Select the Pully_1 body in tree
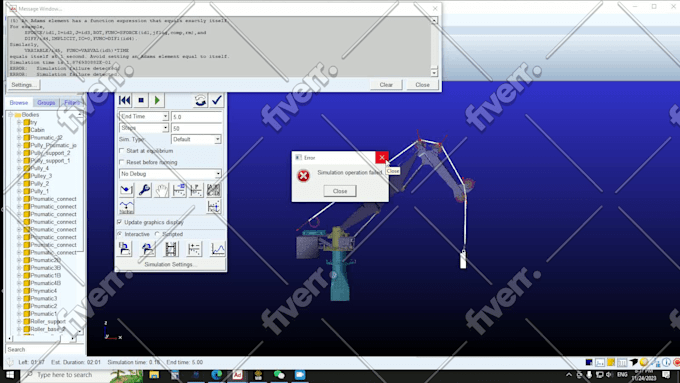Image resolution: width=680 pixels, height=383 pixels. click(x=39, y=191)
